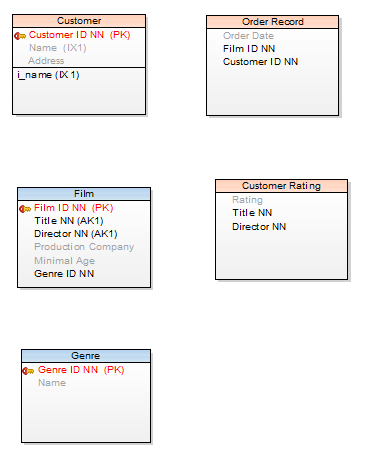Click Genre ID NN in Film entity
This screenshot has width=370, height=455.
pos(64,274)
